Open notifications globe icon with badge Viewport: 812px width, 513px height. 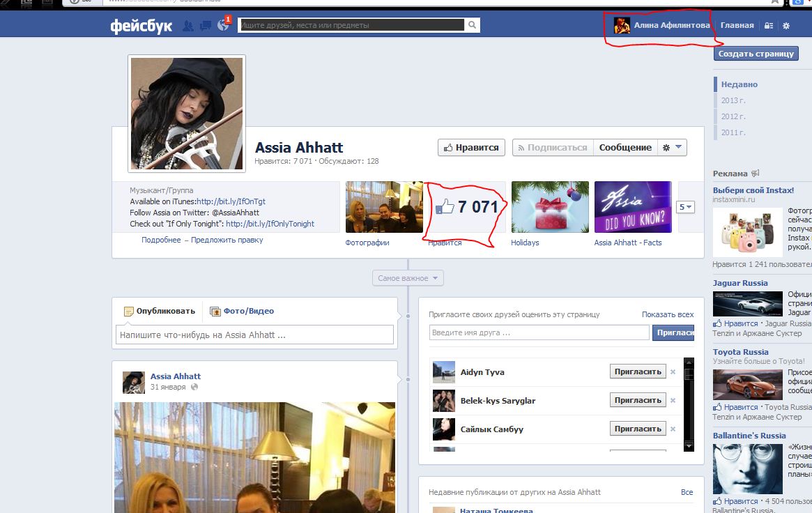pos(224,24)
